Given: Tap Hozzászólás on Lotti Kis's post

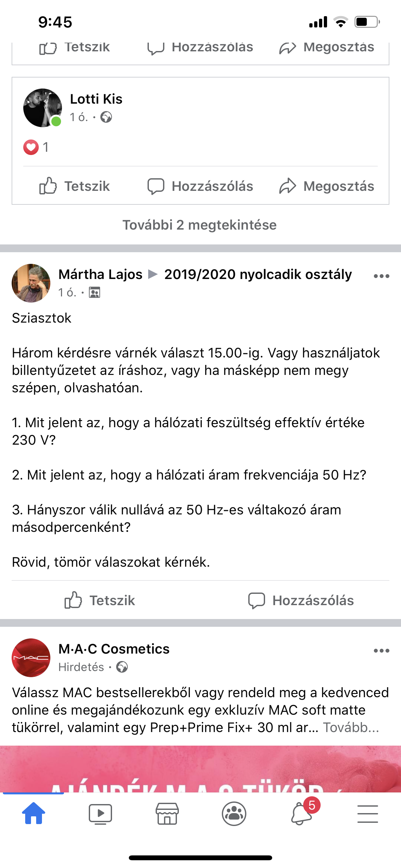Looking at the screenshot, I should tap(200, 186).
